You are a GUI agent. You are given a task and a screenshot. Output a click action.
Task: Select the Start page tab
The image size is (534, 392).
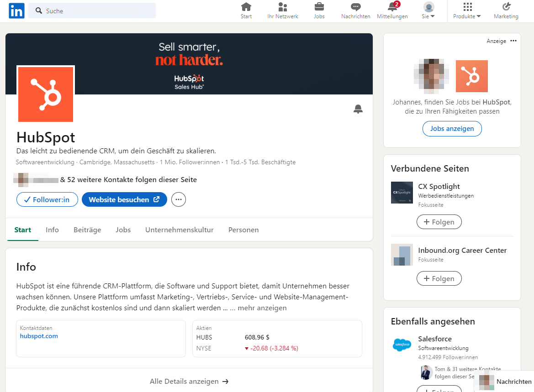click(x=22, y=230)
